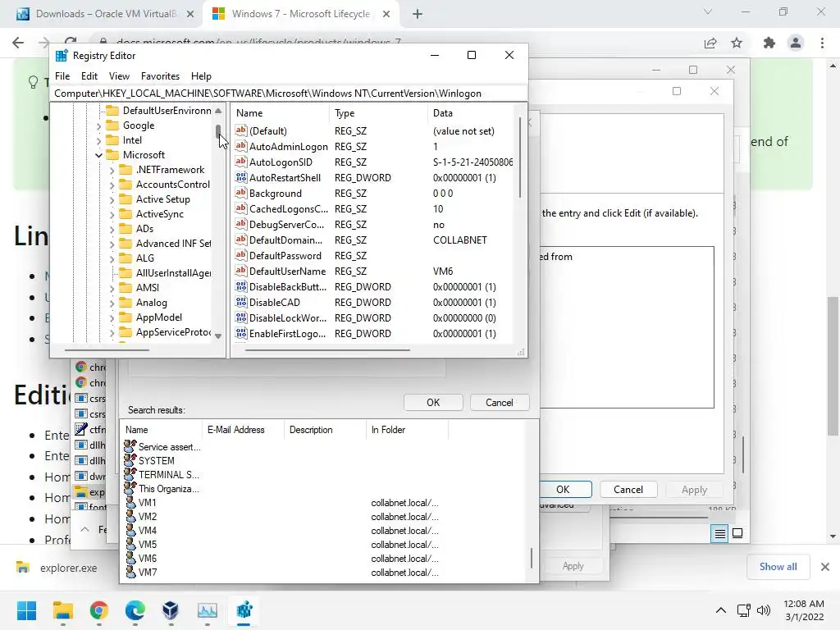
Task: Select the Analog folder icon
Action: (126, 303)
